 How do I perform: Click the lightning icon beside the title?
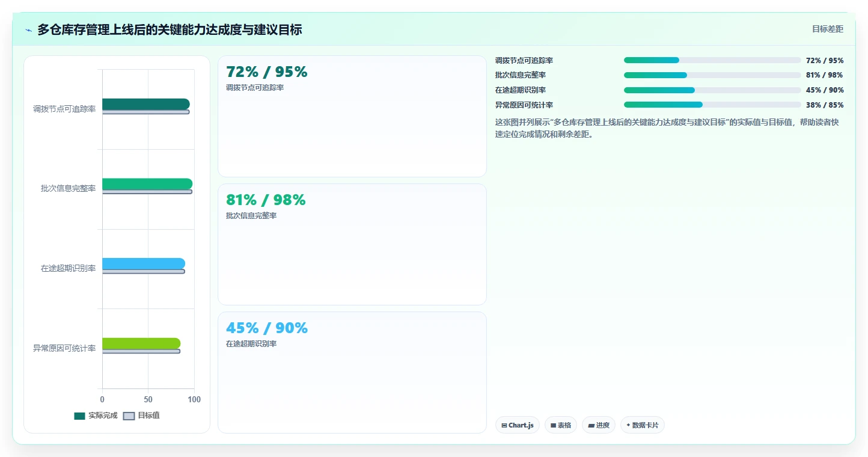point(29,29)
